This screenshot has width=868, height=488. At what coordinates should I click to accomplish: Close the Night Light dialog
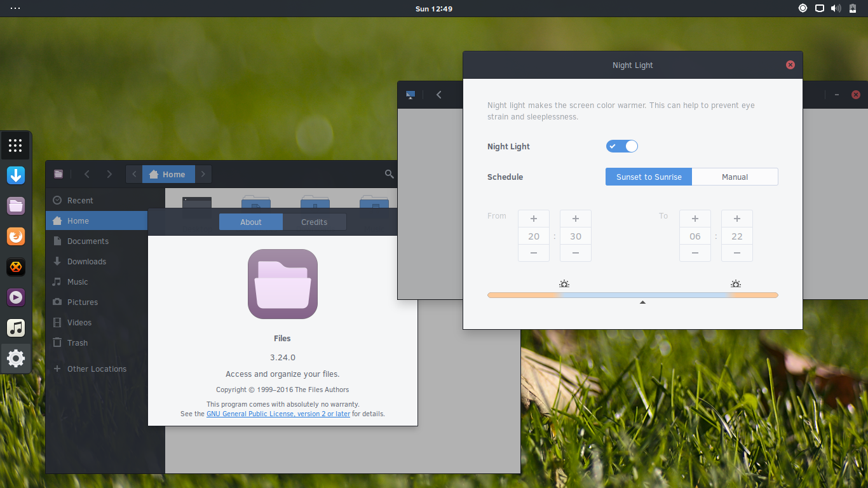790,65
